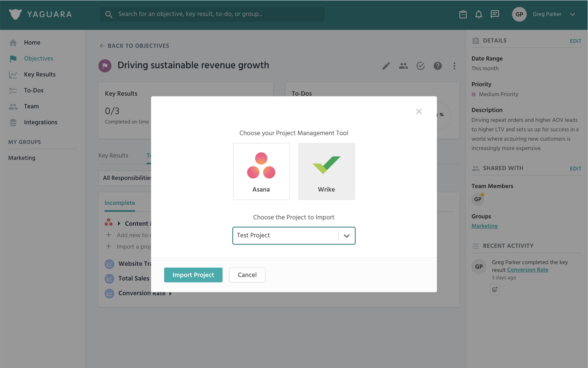Screen dimensions: 588x368
Task: Open Integrations in the sidebar
Action: [x=40, y=122]
